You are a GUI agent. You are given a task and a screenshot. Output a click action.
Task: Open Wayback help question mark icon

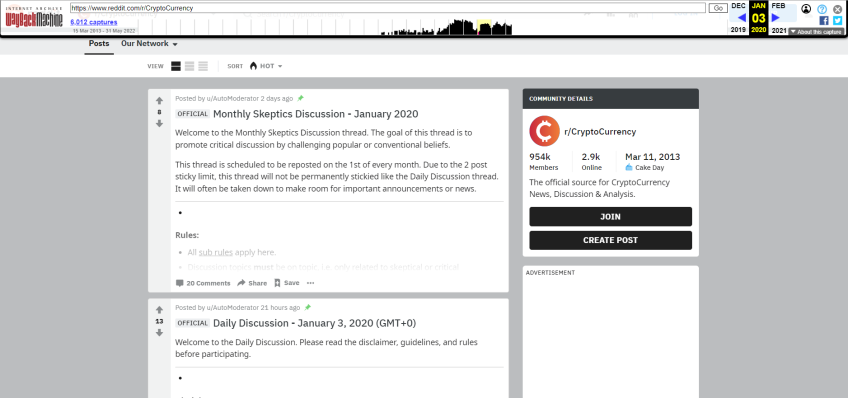[x=822, y=9]
